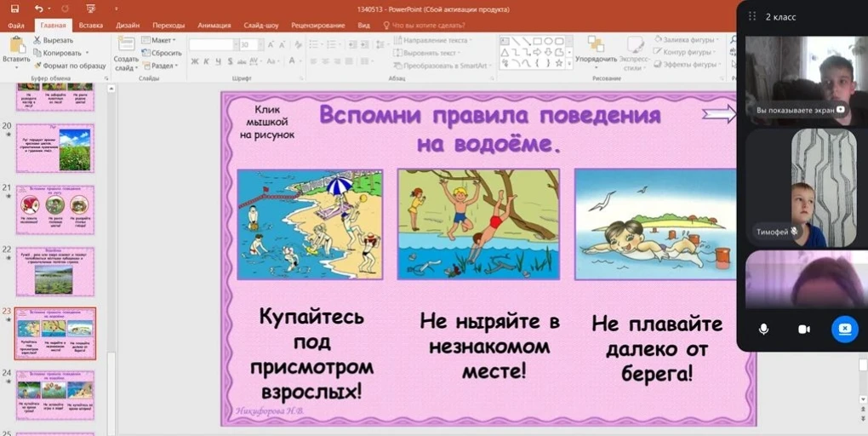Open the Файл menu
Screen dimensions: 868x436
point(16,26)
